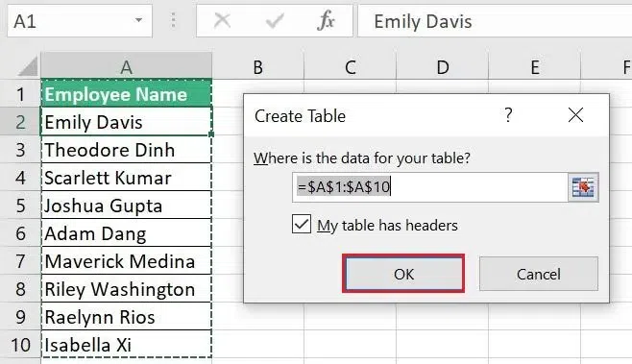Select row 3 header
This screenshot has width=632, height=364.
[20, 150]
